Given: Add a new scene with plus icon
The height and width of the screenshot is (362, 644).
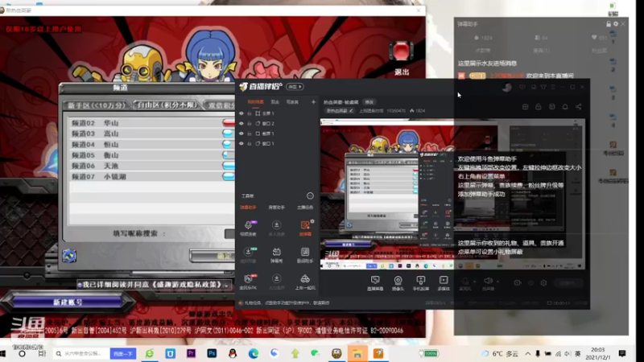Looking at the screenshot, I should tap(313, 102).
